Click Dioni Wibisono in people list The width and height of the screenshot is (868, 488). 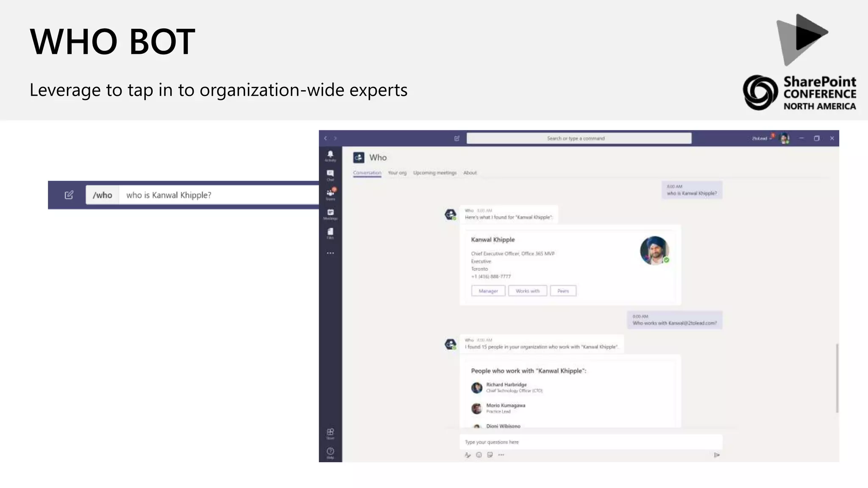[503, 426]
